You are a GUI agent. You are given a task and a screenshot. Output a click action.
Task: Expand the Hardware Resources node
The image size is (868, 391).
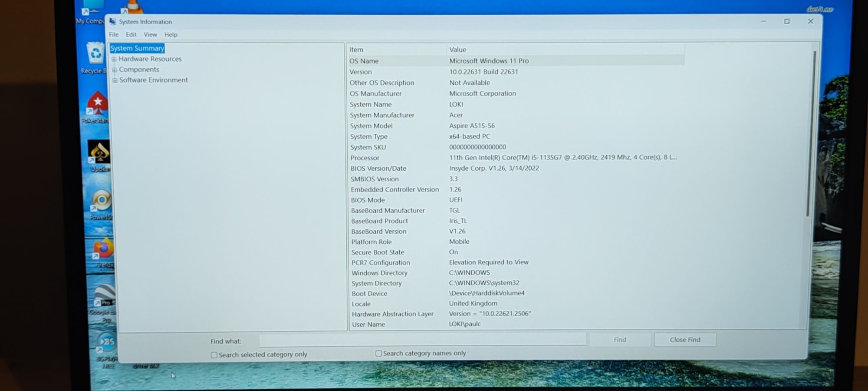(114, 59)
